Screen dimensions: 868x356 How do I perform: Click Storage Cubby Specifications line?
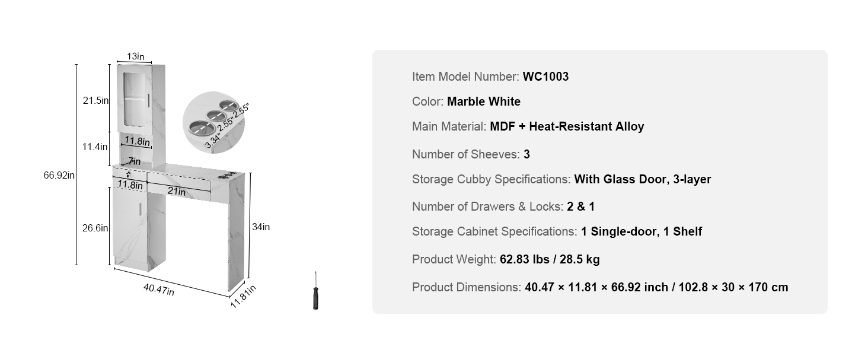pyautogui.click(x=561, y=179)
